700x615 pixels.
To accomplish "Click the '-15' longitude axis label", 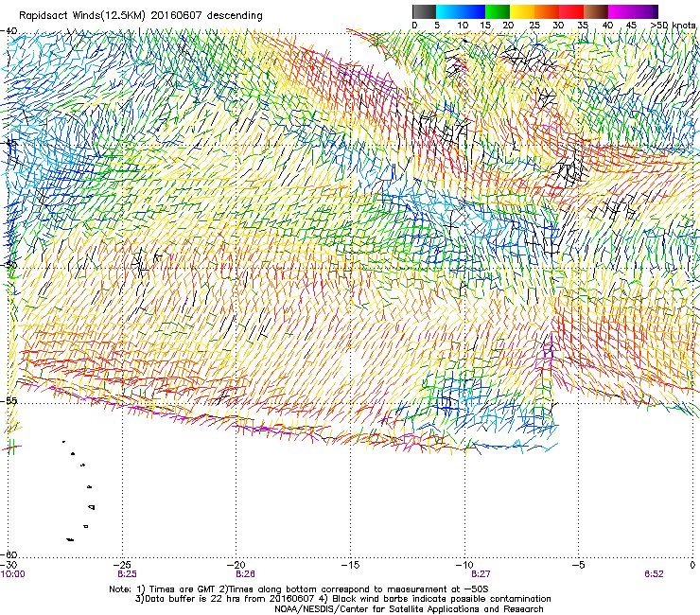I will (351, 565).
